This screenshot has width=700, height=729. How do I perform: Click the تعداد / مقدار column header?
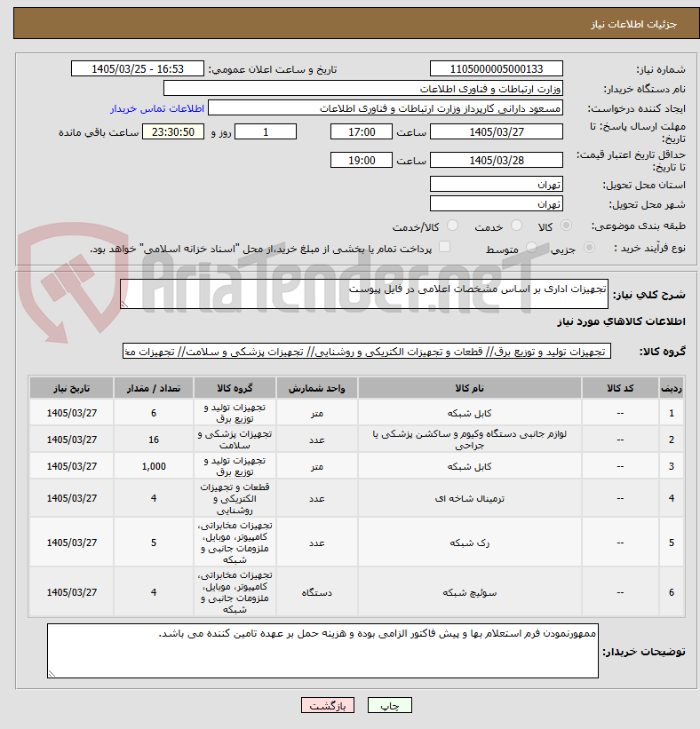tap(154, 388)
